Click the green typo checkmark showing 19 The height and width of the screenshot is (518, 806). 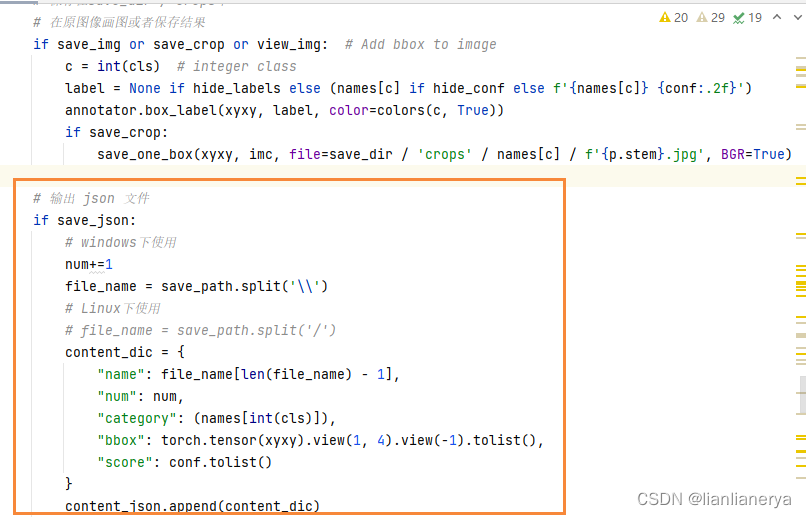748,17
